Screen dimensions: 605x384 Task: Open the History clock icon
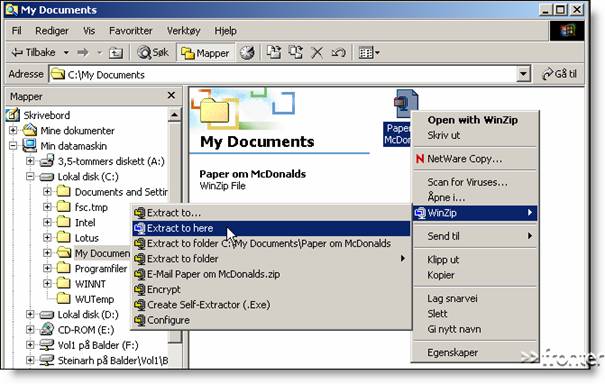pyautogui.click(x=247, y=52)
